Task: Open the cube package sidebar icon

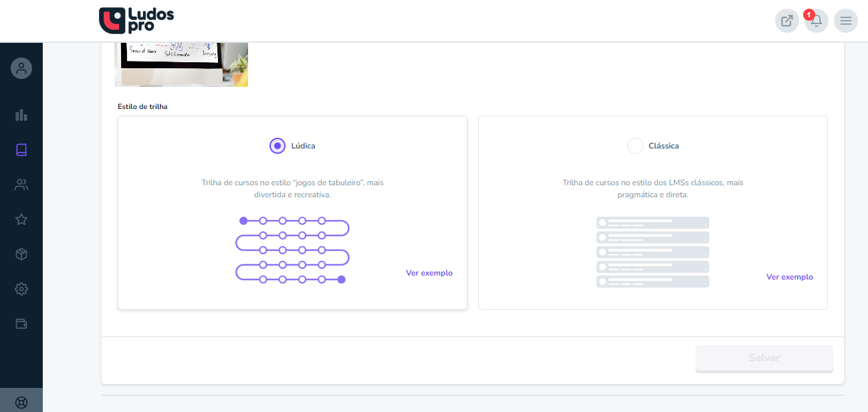Action: pos(21,254)
